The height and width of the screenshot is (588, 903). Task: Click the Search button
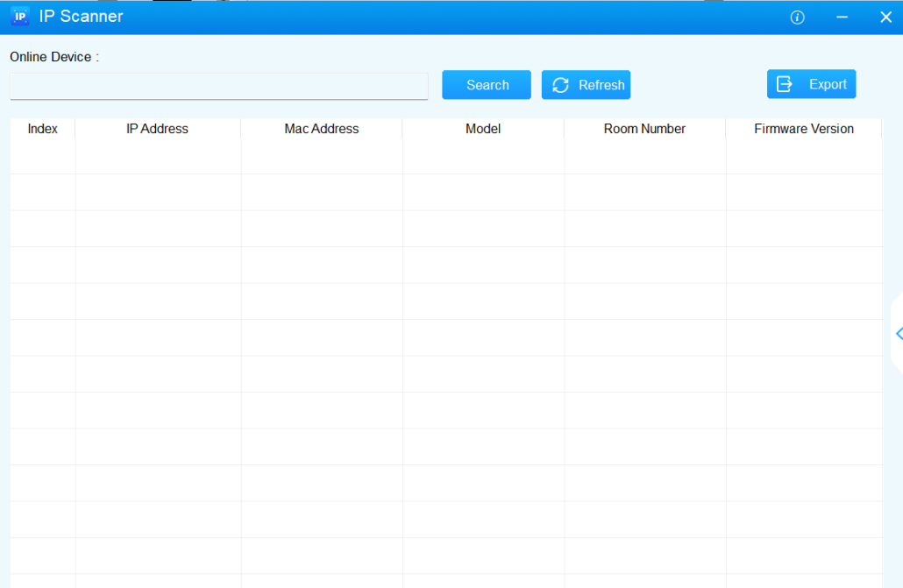click(x=487, y=85)
